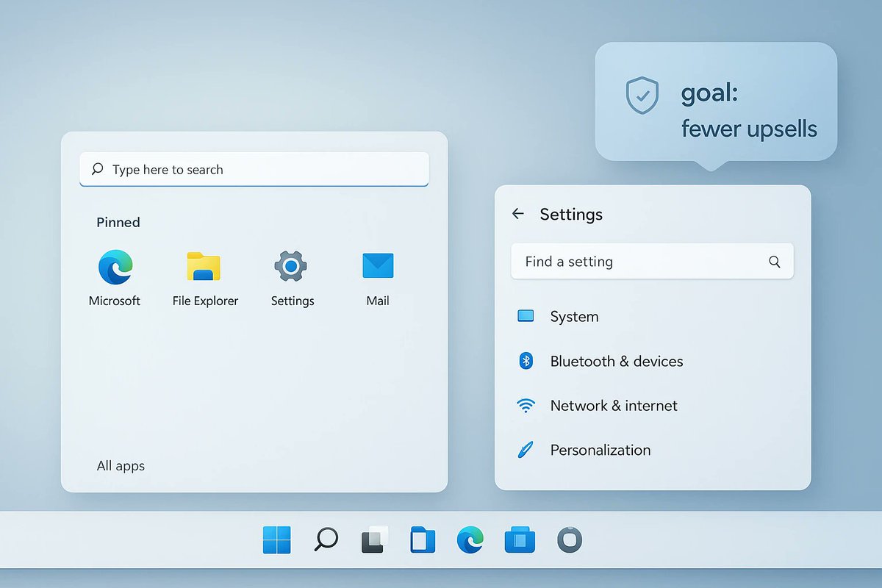Open Search from the taskbar magnifier
Image resolution: width=882 pixels, height=588 pixels.
[x=326, y=539]
